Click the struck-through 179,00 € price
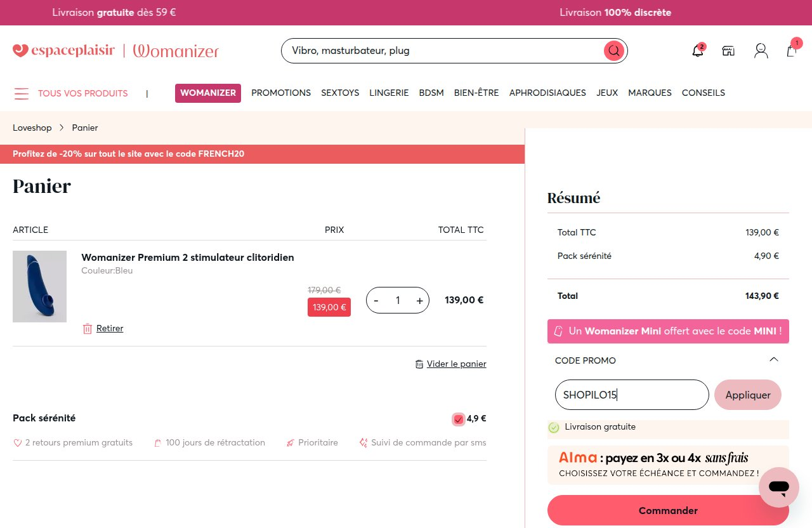The image size is (812, 528). (324, 290)
